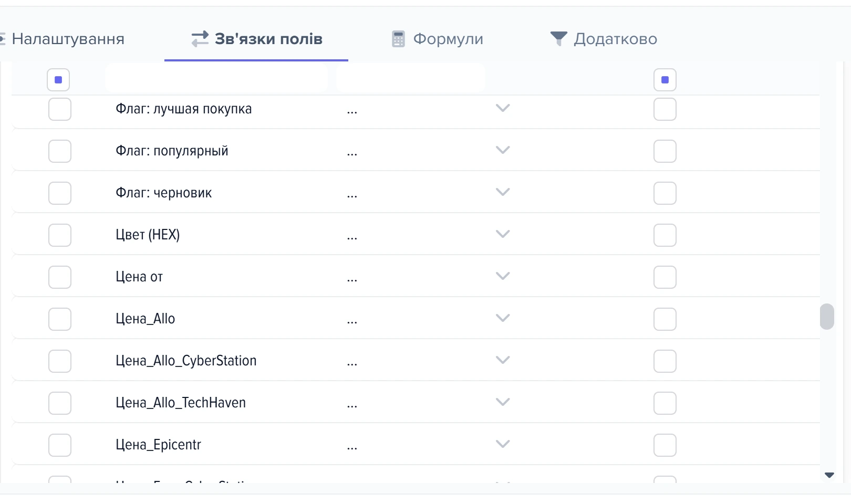This screenshot has height=504, width=851.
Task: Click the funnel filter icon beside Додатково
Action: [558, 38]
